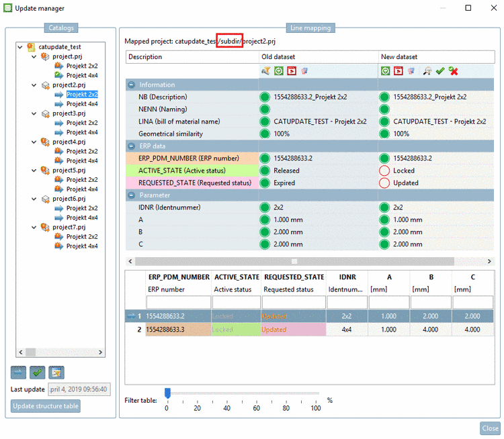This screenshot has width=504, height=439.
Task: Collapse the project2.prj tree node
Action: click(34, 85)
